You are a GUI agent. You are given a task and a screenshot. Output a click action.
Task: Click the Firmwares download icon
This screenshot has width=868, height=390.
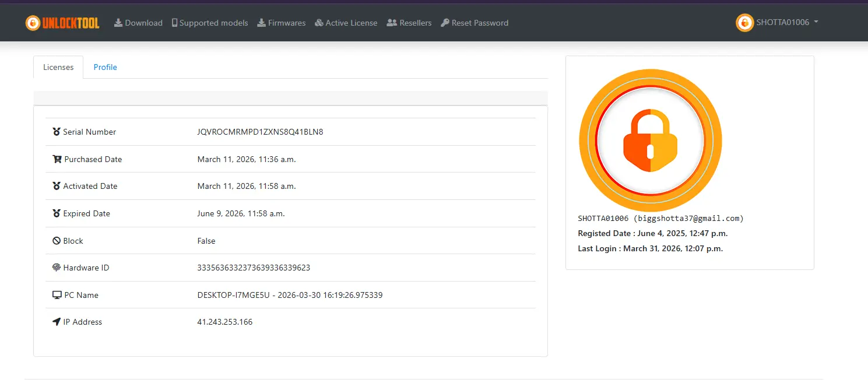(x=261, y=23)
